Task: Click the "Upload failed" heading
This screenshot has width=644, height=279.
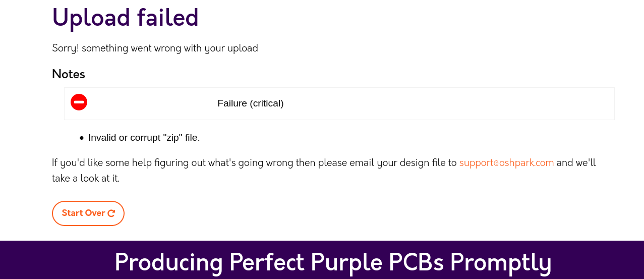Action: pos(125,18)
